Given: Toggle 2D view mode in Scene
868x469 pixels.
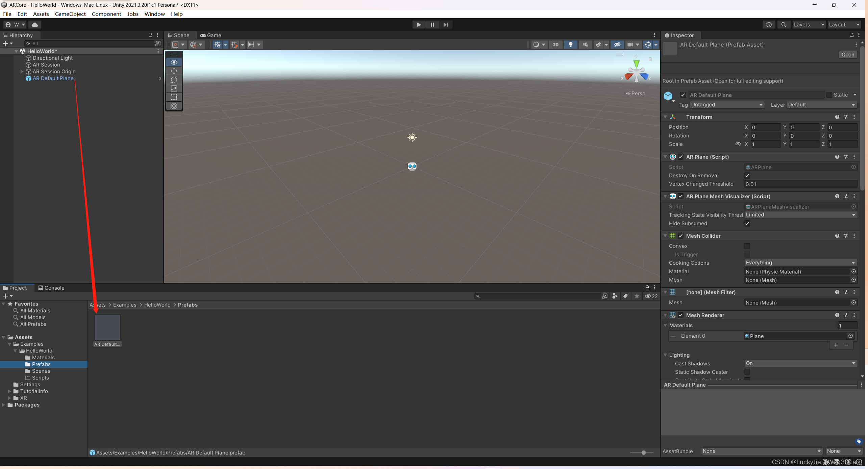Looking at the screenshot, I should pyautogui.click(x=555, y=45).
